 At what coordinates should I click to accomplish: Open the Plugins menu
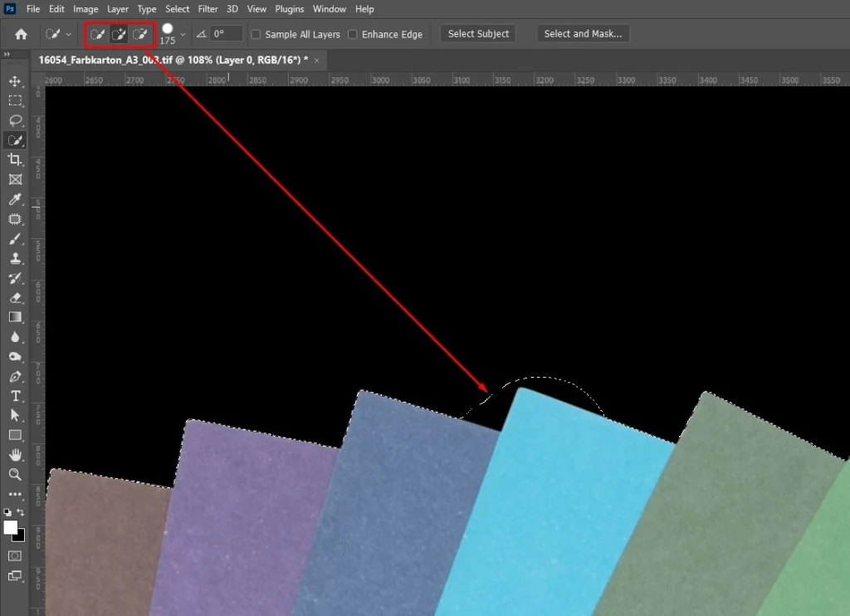pyautogui.click(x=290, y=9)
